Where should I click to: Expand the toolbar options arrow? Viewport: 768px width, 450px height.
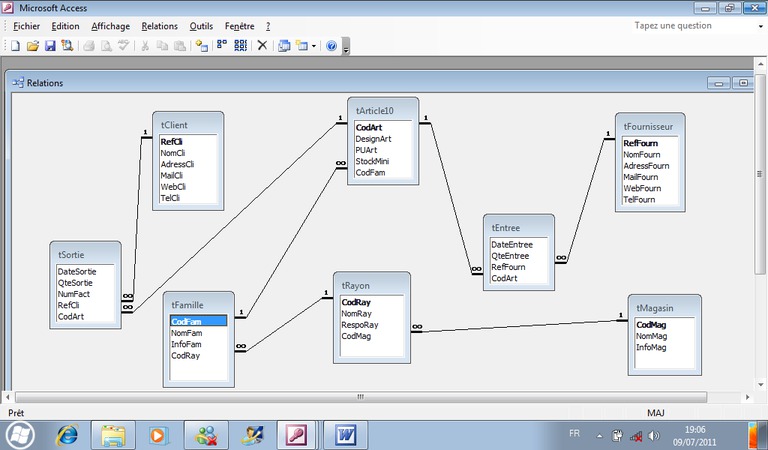pyautogui.click(x=346, y=48)
